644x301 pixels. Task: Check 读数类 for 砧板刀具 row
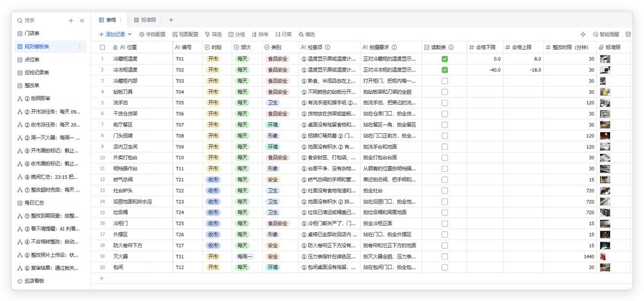point(445,92)
